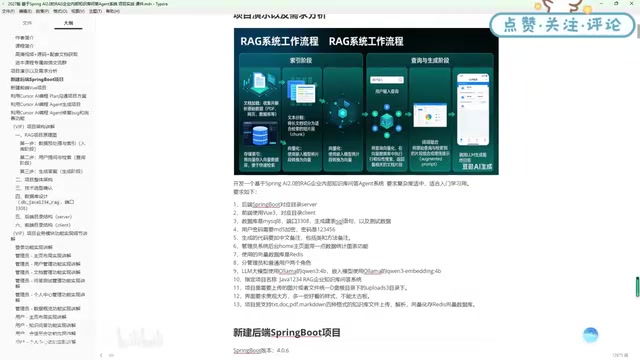Select outline item 第三步:生成答案
This screenshot has height=360, width=640.
(51, 171)
